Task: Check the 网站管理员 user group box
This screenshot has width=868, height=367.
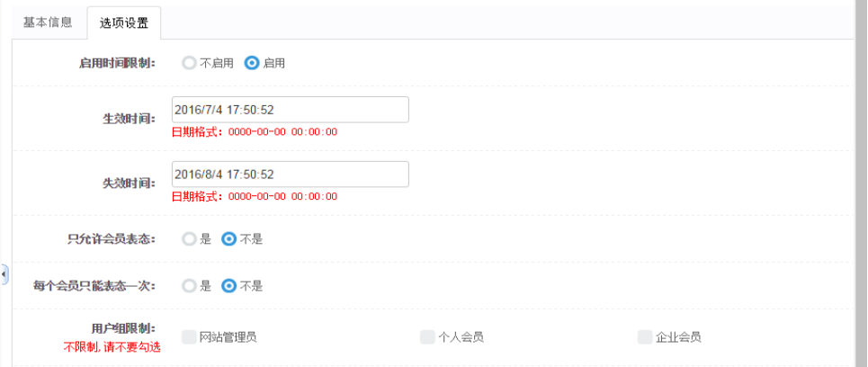Action: pos(189,337)
